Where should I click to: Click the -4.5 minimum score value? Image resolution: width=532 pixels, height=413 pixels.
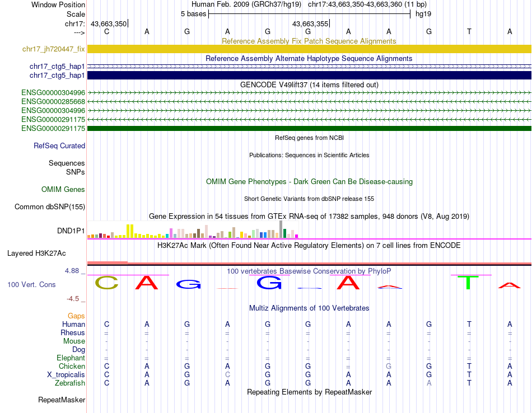tap(73, 299)
